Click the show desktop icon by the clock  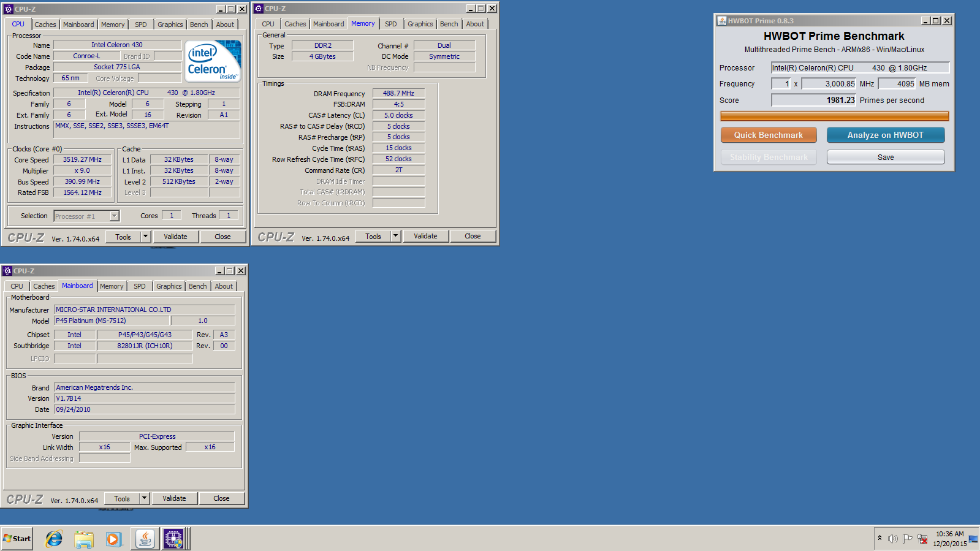pyautogui.click(x=973, y=539)
